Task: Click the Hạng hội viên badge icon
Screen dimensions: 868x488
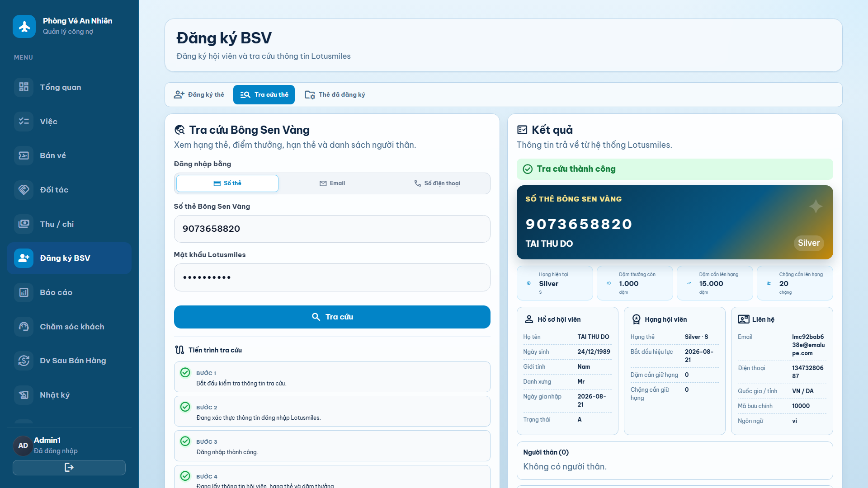Action: click(636, 319)
